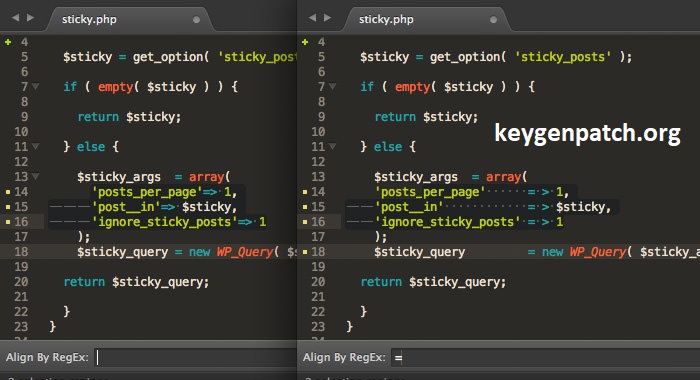Screen dimensions: 700x380
Task: Click 'else' keyword in the left pane
Action: click(x=91, y=146)
